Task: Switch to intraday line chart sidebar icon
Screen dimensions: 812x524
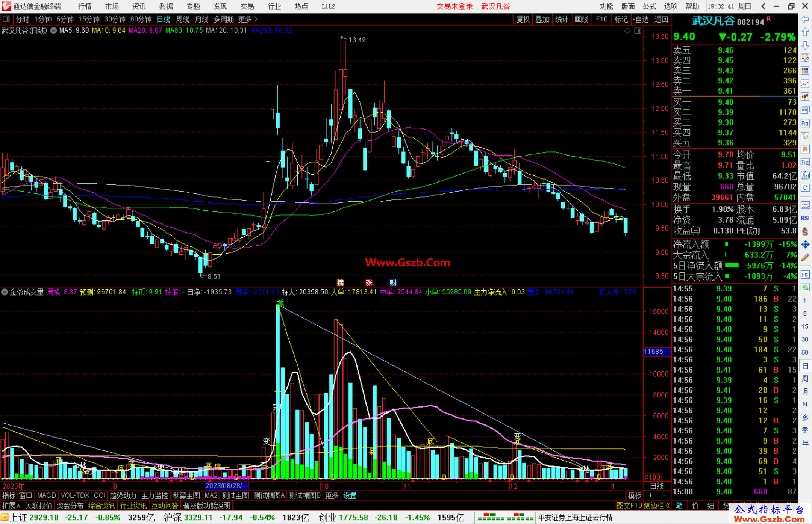Action: [805, 84]
